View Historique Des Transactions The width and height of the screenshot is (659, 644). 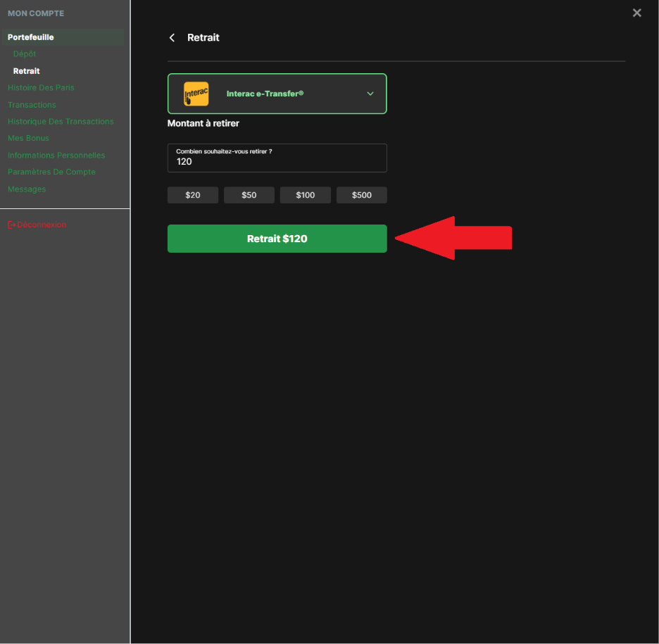[x=61, y=122]
